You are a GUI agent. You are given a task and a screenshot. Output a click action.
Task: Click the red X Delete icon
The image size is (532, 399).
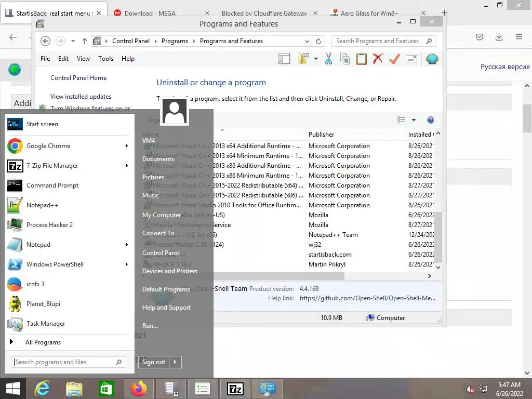(378, 59)
